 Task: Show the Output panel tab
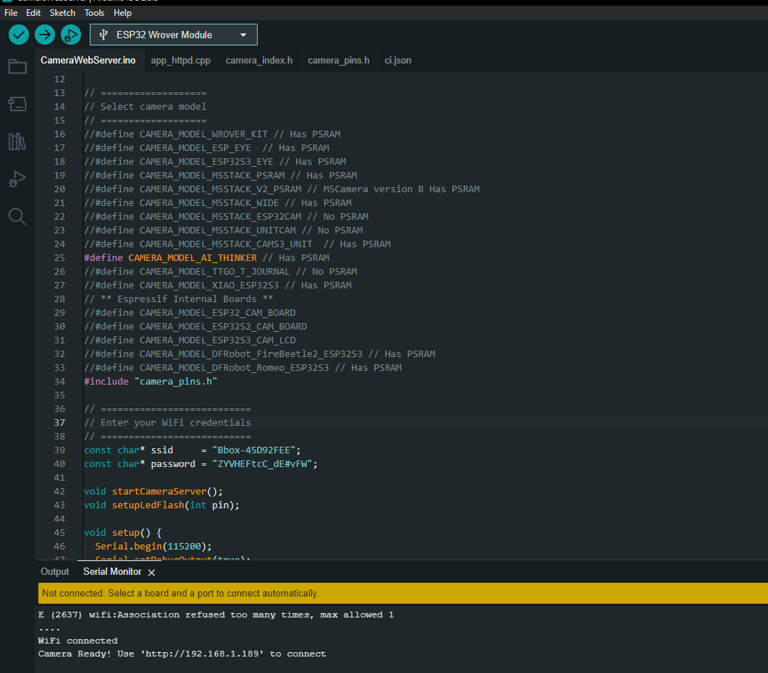(55, 572)
